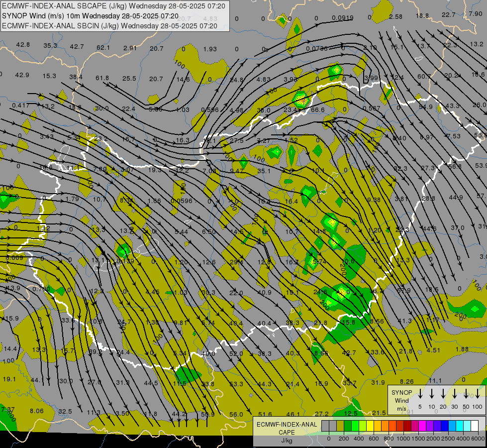Click the 5 m/s wind arrow in legend
The image size is (487, 448).
click(420, 394)
